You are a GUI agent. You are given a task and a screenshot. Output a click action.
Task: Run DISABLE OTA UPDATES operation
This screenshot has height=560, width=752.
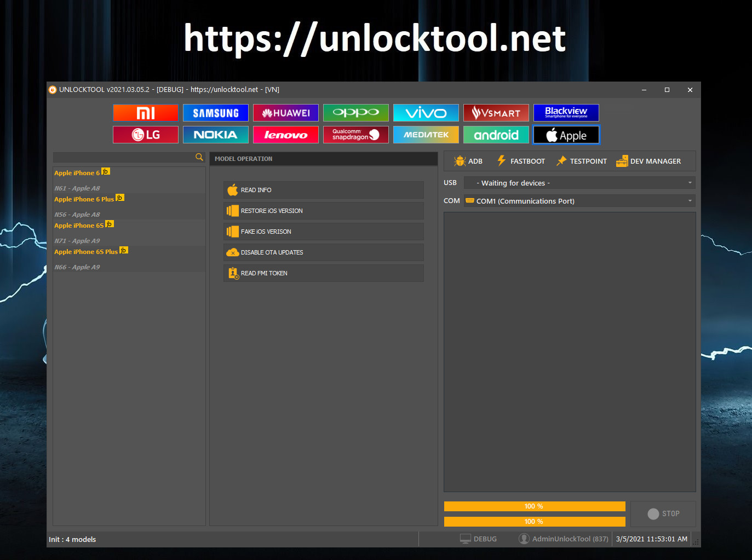pos(324,252)
